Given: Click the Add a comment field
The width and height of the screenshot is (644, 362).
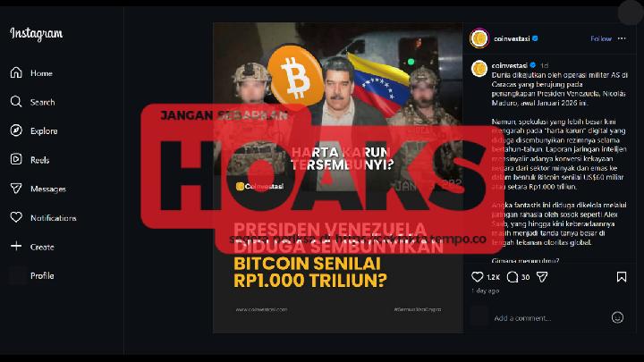Looking at the screenshot, I should pos(550,317).
